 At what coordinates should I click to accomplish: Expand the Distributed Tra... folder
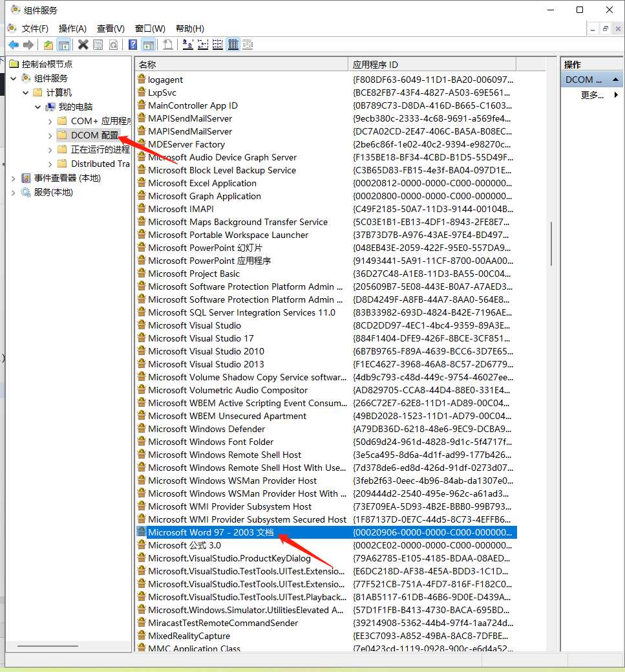click(x=50, y=164)
